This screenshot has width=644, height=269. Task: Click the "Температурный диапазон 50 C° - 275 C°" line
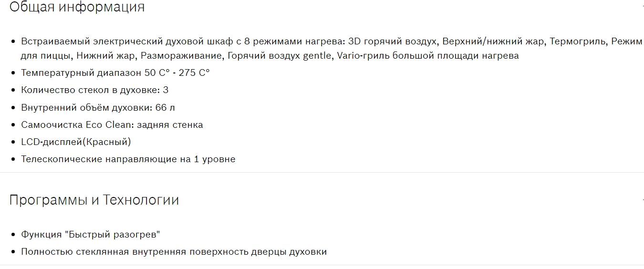[x=115, y=73]
